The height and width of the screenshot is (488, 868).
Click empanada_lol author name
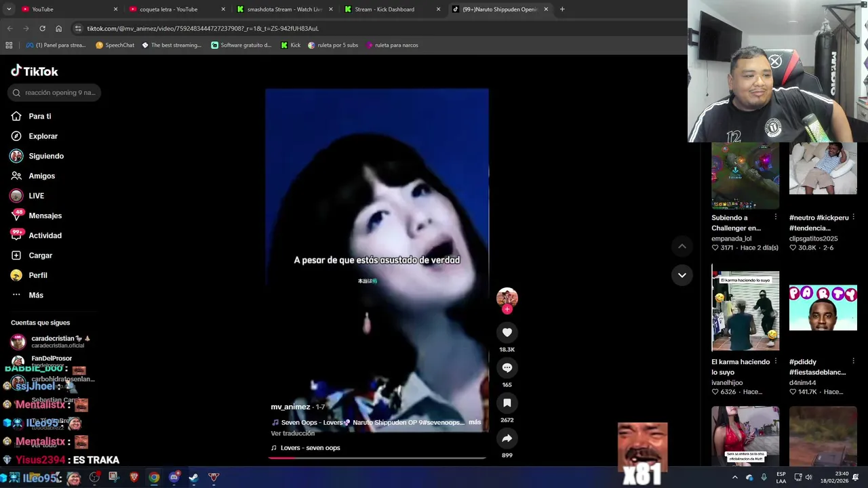click(x=731, y=239)
